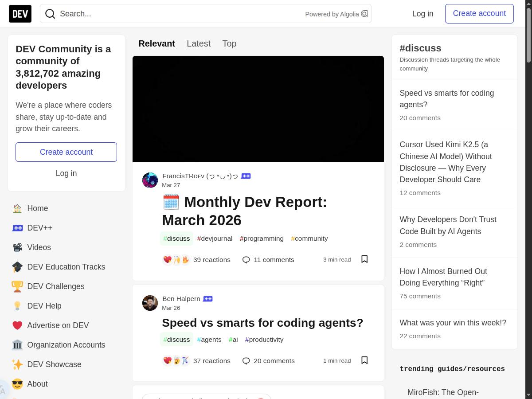Image resolution: width=532 pixels, height=399 pixels.
Task: Click the DEV logo in header
Action: pyautogui.click(x=20, y=14)
